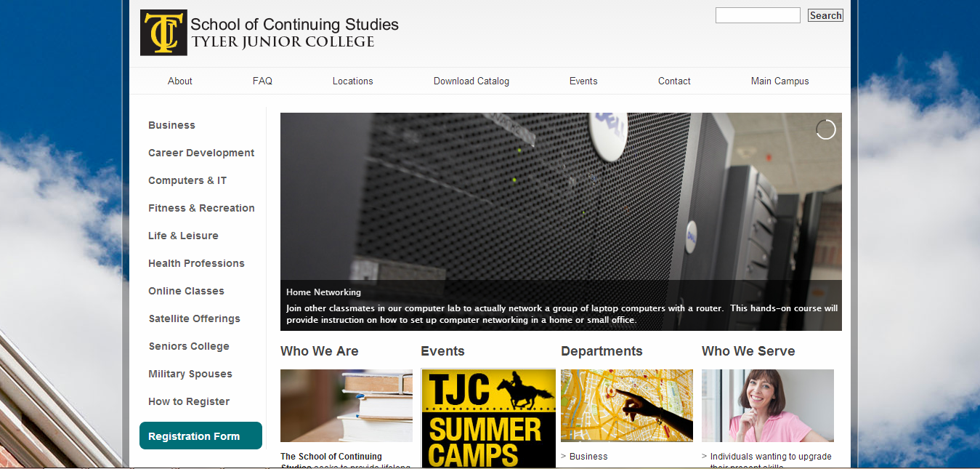Open the TJC Summer Camps event image

tap(488, 418)
